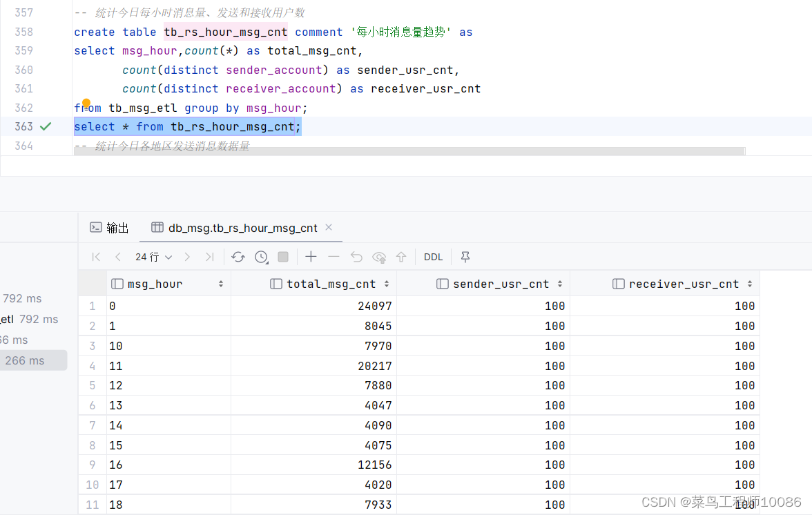Select cell 7880 in total_msg_cnt
Viewport: 812px width, 515px height.
pos(313,386)
